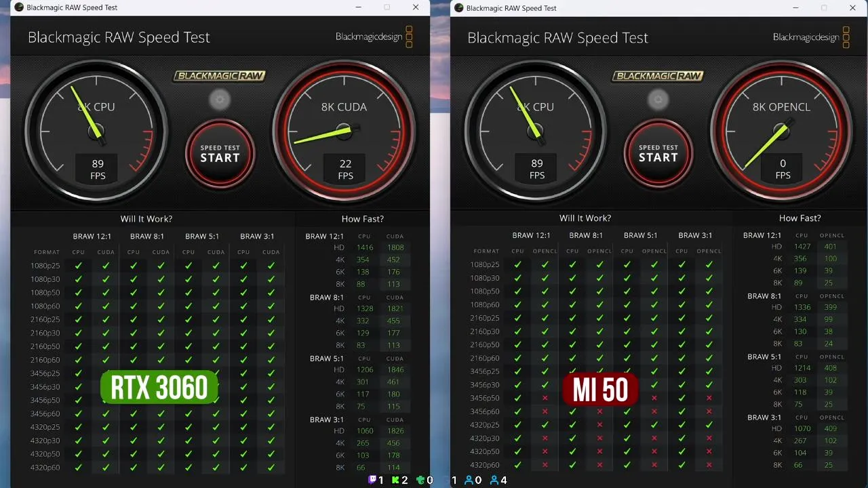The width and height of the screenshot is (868, 488).
Task: Click the 461 CUDA value for BRAW 5:1 4K
Action: (393, 382)
